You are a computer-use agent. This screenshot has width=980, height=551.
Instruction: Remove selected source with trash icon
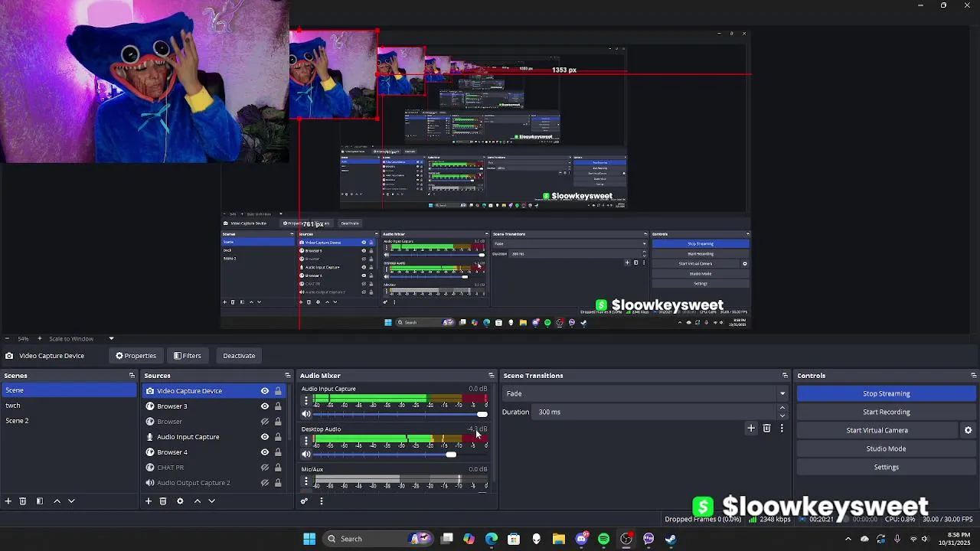(x=163, y=501)
